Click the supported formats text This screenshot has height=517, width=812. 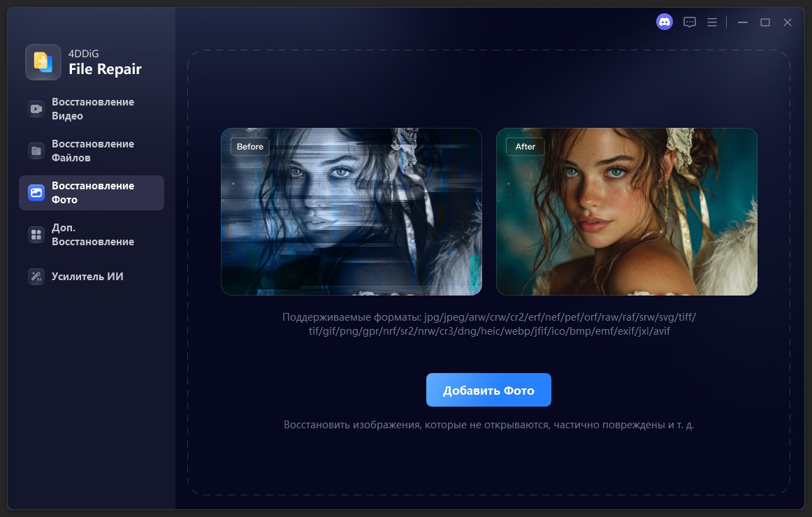pos(489,324)
